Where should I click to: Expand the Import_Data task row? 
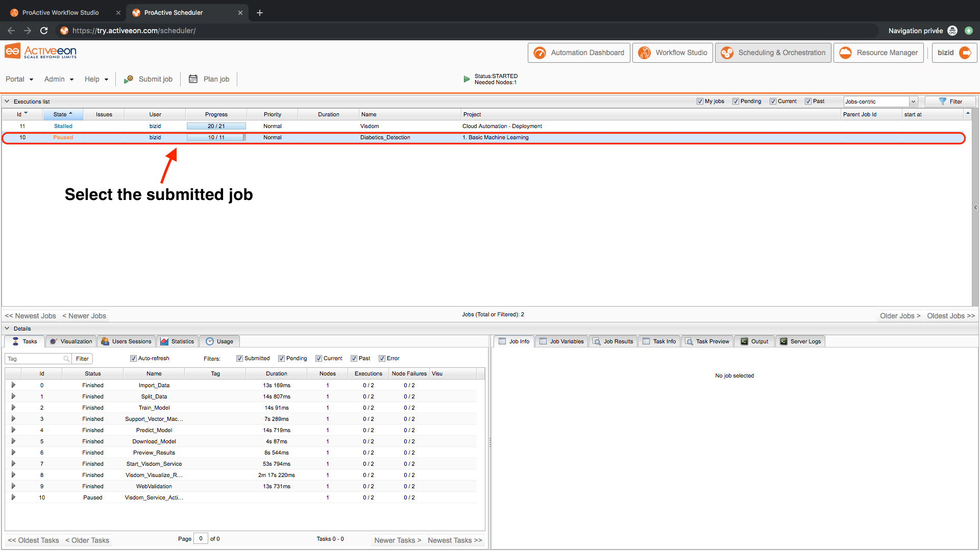click(x=13, y=385)
